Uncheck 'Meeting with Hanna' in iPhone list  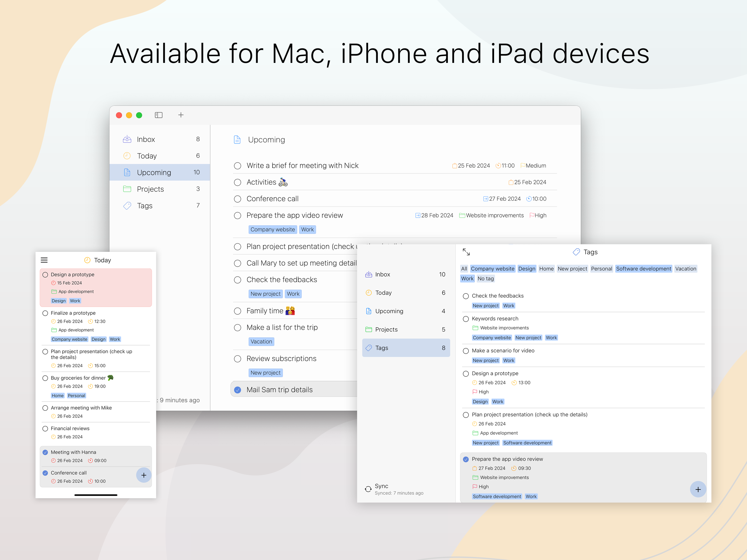pyautogui.click(x=45, y=453)
